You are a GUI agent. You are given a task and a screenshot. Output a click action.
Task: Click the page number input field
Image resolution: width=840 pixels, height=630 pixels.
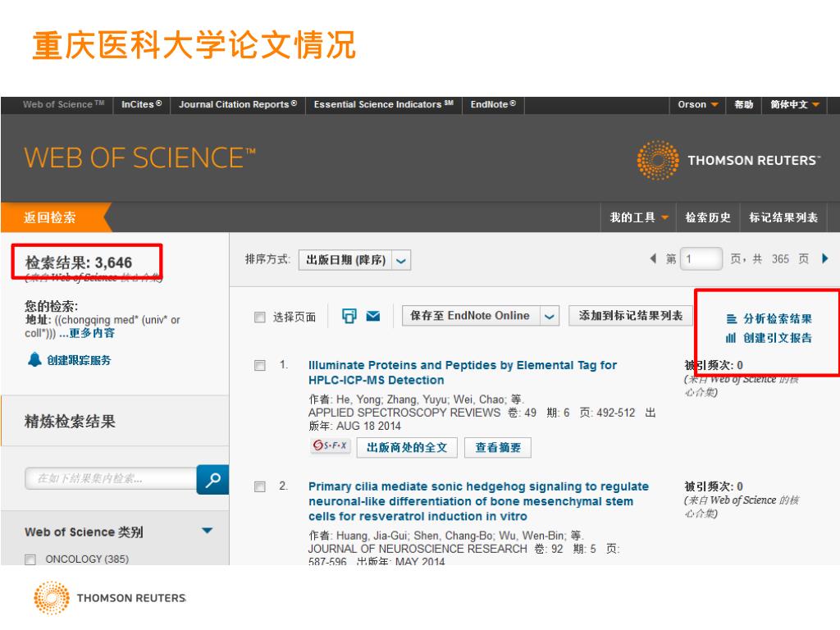(701, 259)
